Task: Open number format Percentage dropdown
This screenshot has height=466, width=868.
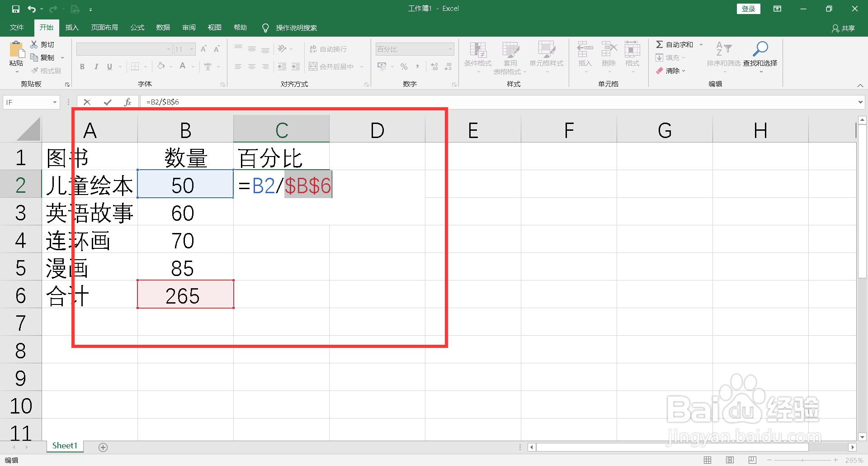Action: (x=450, y=49)
